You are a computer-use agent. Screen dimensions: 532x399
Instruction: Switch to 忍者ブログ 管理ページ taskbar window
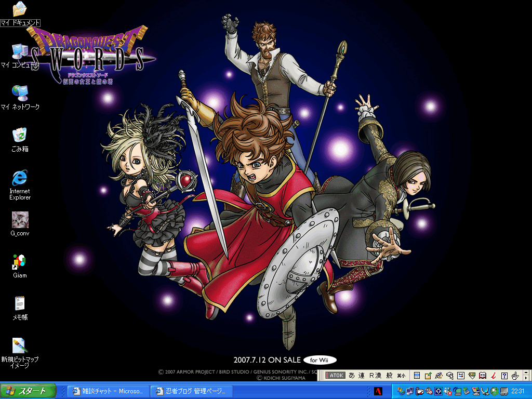pyautogui.click(x=192, y=391)
